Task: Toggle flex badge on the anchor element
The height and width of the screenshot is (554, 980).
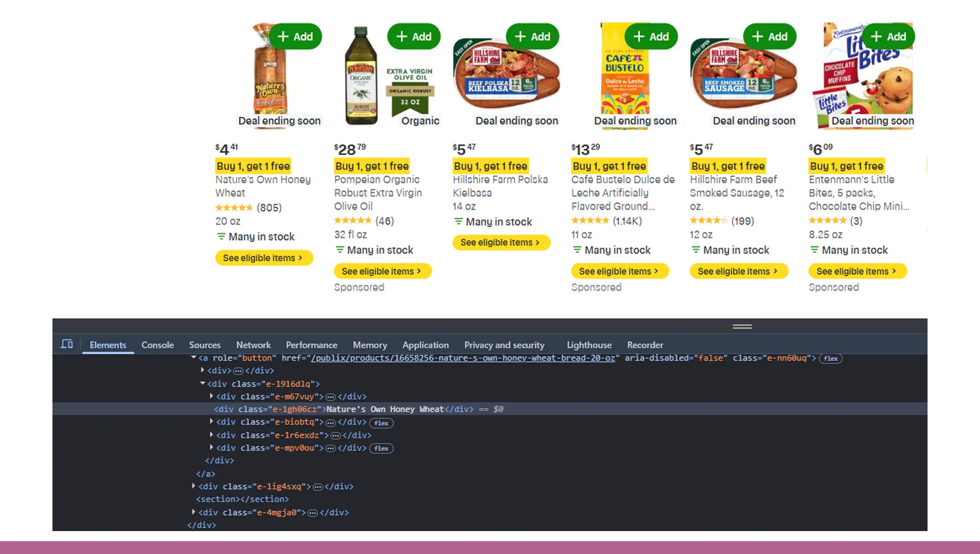Action: click(x=831, y=359)
